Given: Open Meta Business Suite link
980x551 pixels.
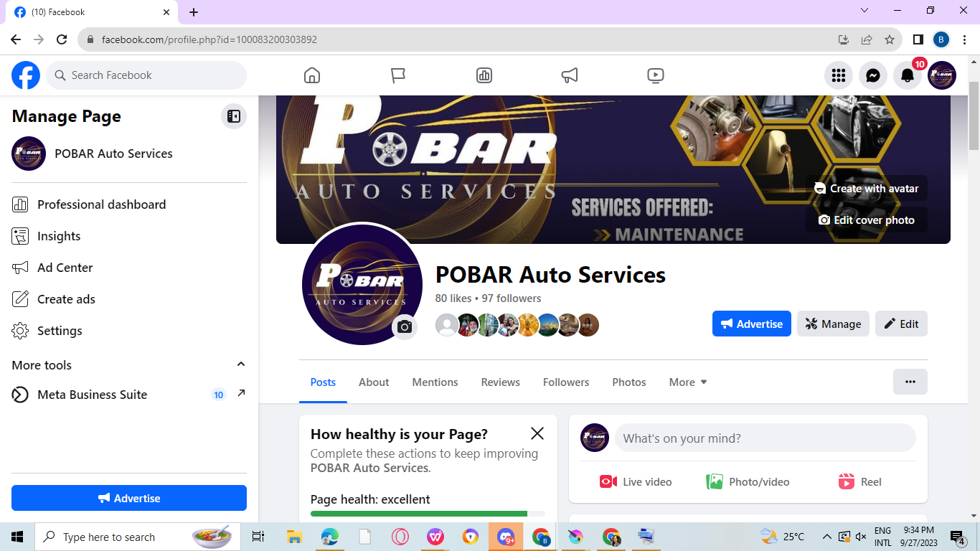Looking at the screenshot, I should [129, 395].
